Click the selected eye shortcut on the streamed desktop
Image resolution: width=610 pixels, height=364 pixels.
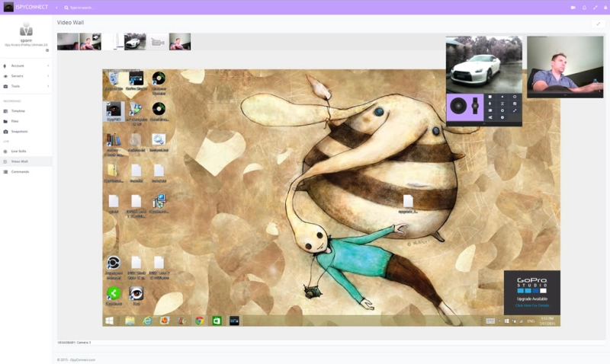(114, 112)
